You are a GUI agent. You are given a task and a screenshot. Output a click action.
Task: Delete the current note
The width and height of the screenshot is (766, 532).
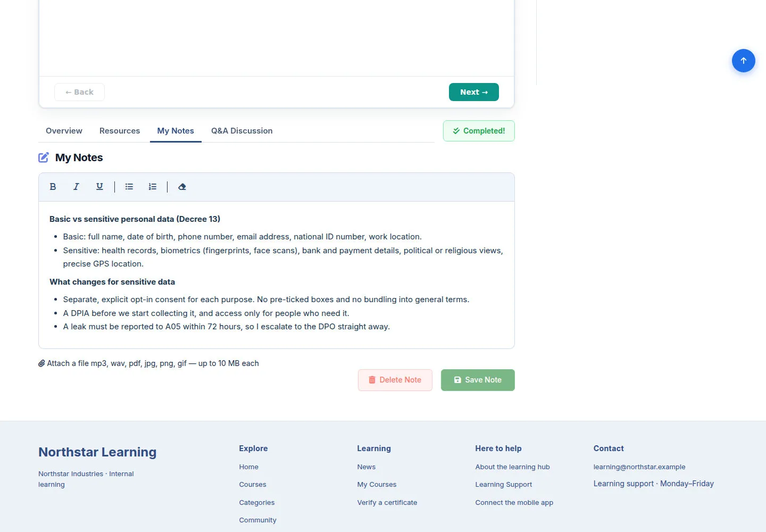point(395,380)
